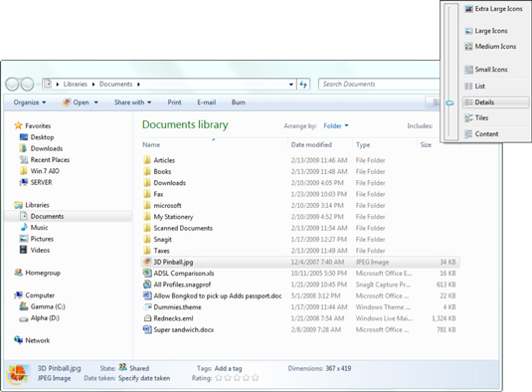Select Super sandwich.docx Word icon
Screen dimensions: 532x392
click(147, 329)
